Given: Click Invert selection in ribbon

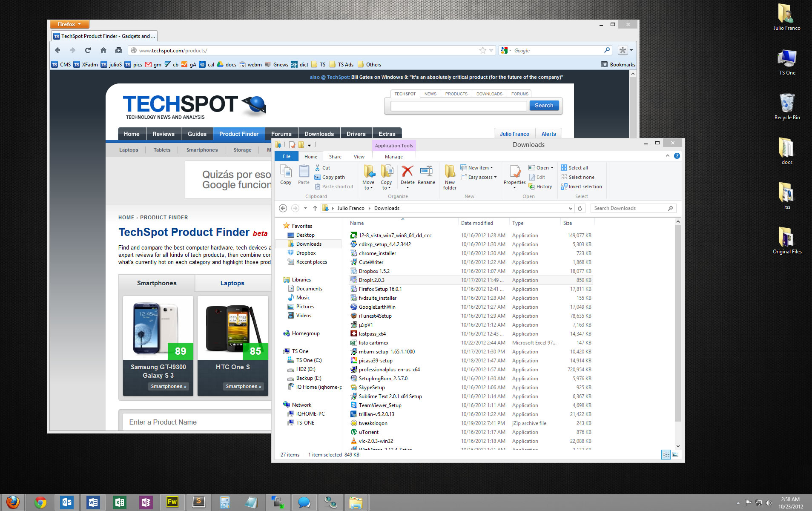Looking at the screenshot, I should pyautogui.click(x=581, y=187).
